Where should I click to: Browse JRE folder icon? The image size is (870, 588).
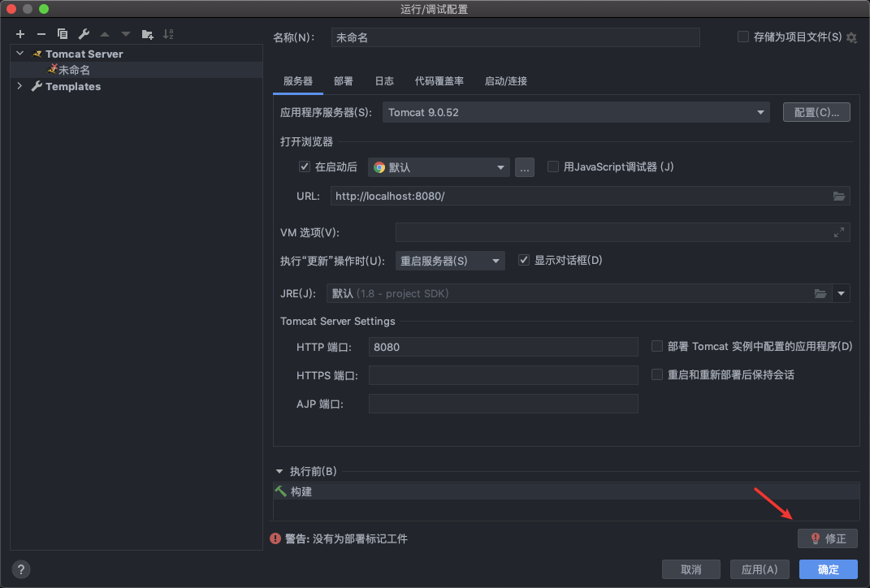[x=820, y=293]
